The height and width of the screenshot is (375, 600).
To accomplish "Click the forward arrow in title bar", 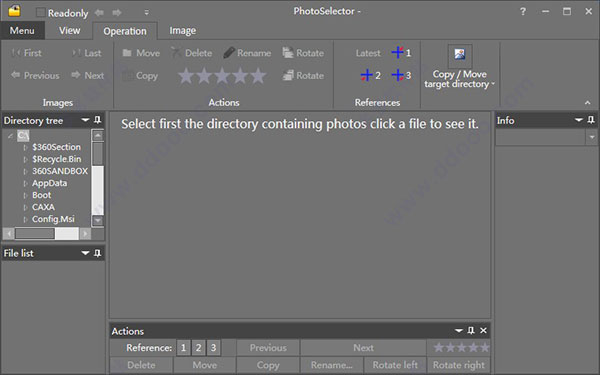I will pos(117,13).
